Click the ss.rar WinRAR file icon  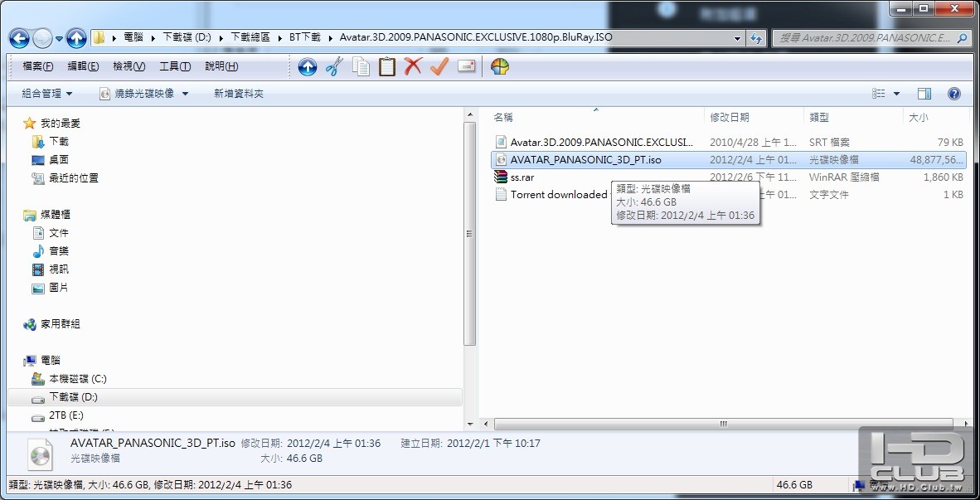500,177
